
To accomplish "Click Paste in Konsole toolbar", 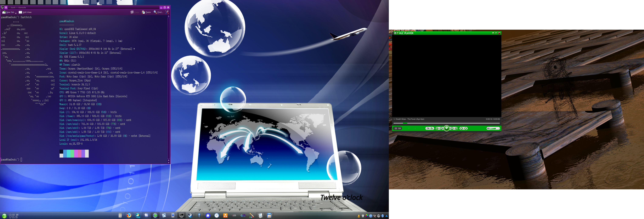I will pyautogui.click(x=146, y=12).
